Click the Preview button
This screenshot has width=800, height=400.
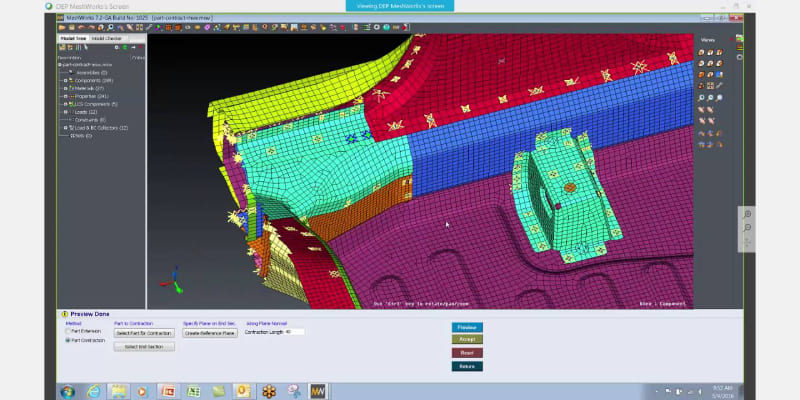(466, 327)
